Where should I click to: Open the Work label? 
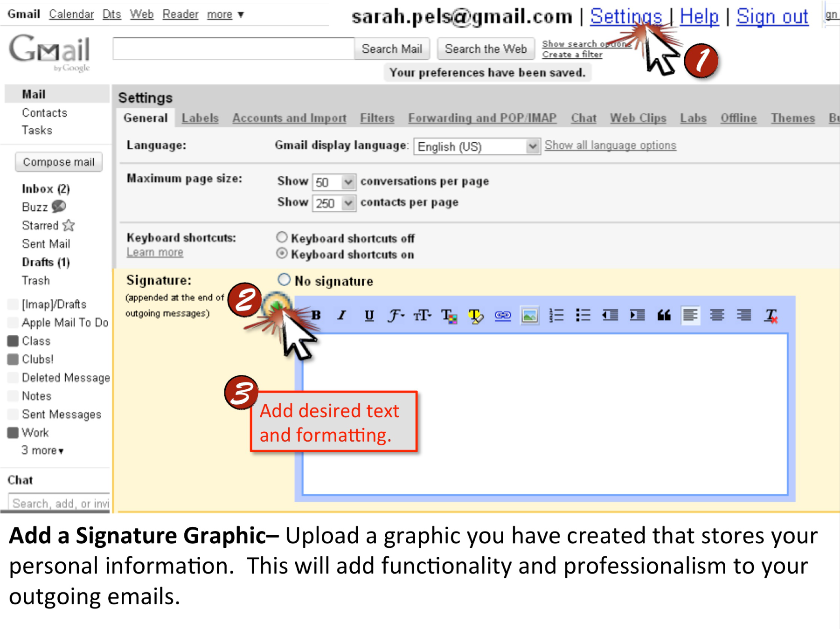(35, 433)
